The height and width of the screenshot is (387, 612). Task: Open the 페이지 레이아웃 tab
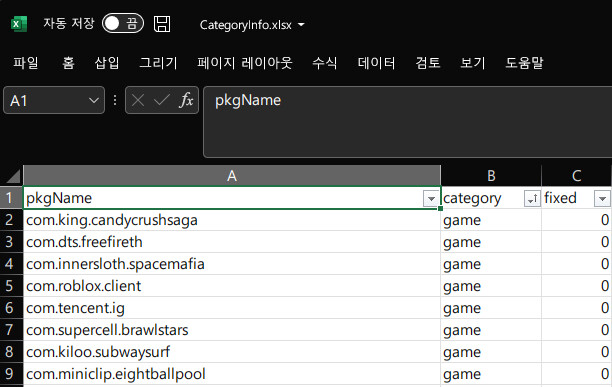(x=245, y=62)
